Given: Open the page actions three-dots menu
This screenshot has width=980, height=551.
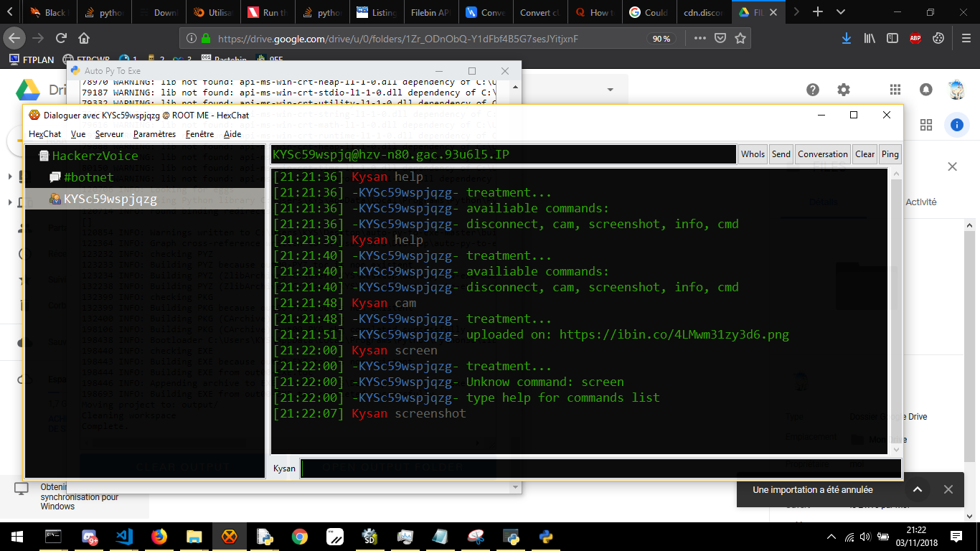Looking at the screenshot, I should tap(700, 38).
